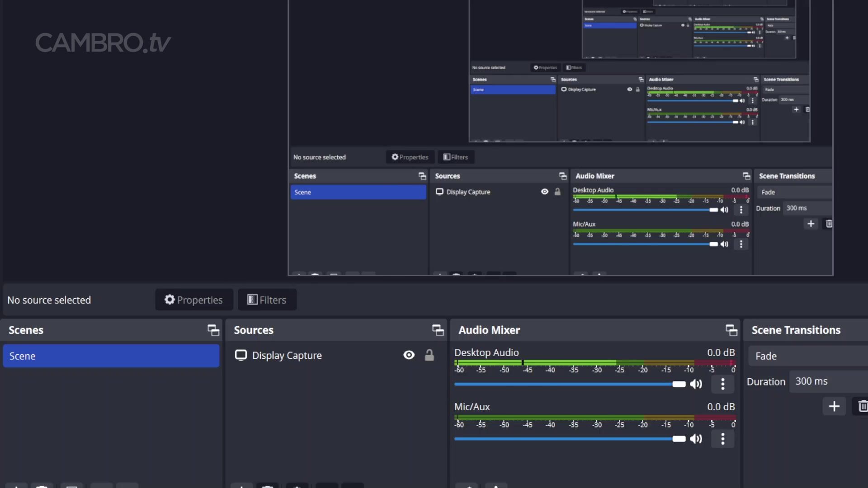Open Filters in the main bottom toolbar
Viewport: 868px width, 488px height.
click(x=267, y=300)
